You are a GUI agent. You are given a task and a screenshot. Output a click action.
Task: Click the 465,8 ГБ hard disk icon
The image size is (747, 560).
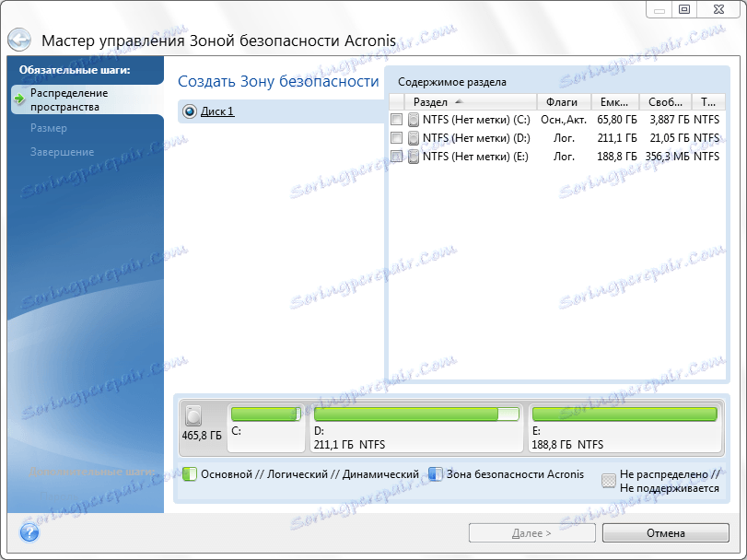click(x=193, y=415)
